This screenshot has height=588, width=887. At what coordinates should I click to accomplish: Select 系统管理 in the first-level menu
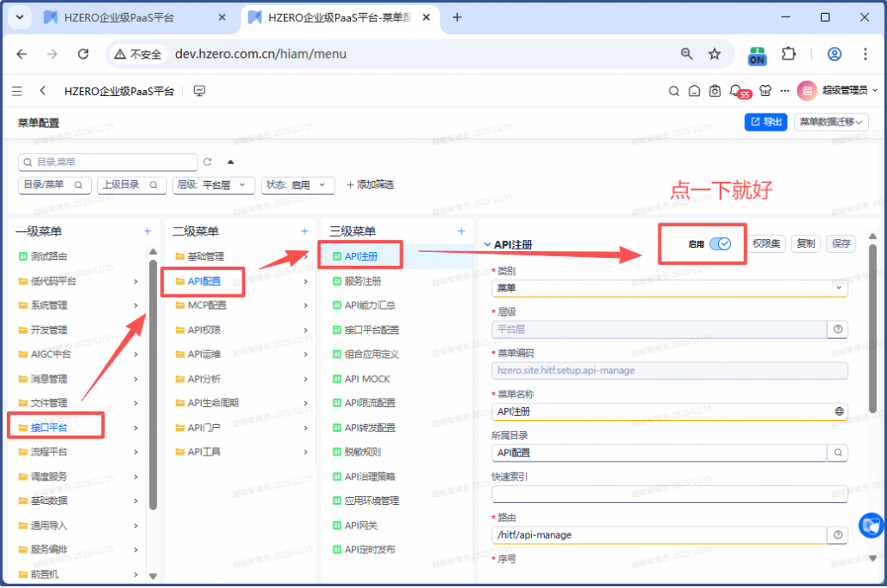pyautogui.click(x=49, y=305)
